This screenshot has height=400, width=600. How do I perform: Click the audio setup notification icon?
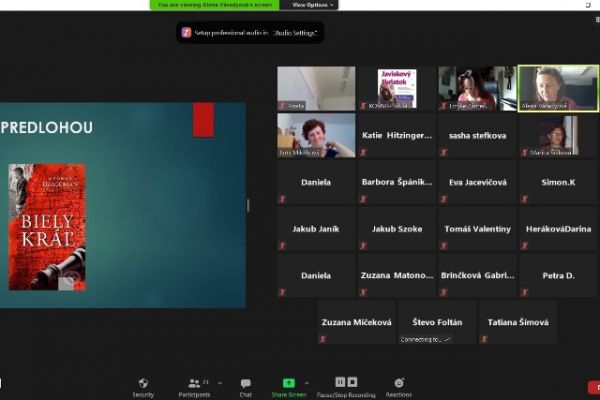[186, 33]
